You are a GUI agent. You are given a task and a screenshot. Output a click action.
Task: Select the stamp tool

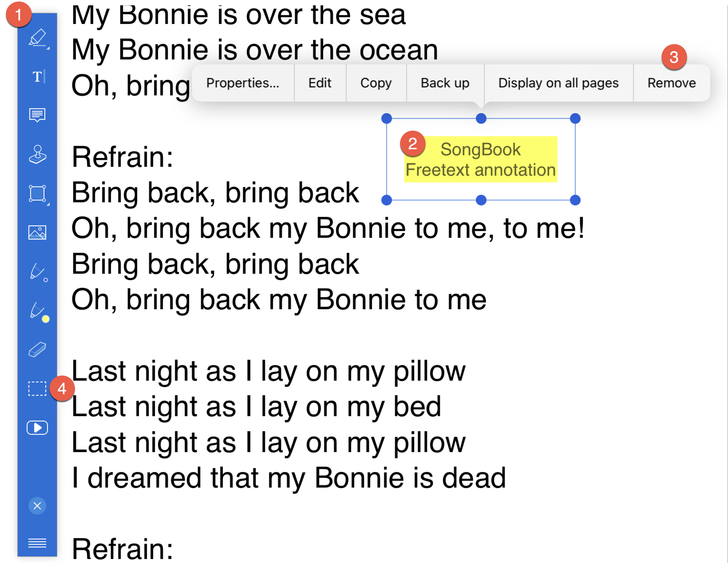click(x=37, y=155)
